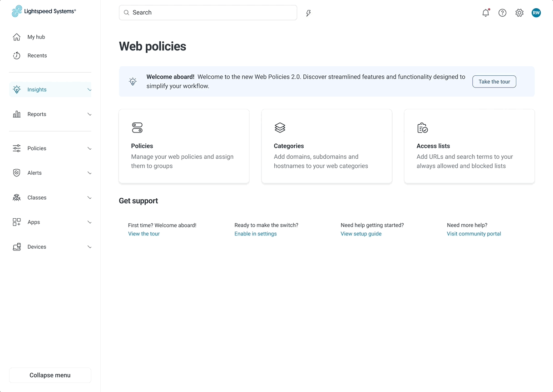Viewport: 553px width, 392px height.
Task: Open Enable in settings link
Action: click(256, 234)
